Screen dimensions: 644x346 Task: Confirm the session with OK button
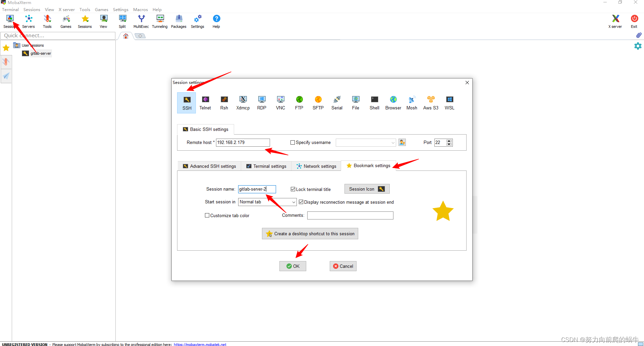293,266
